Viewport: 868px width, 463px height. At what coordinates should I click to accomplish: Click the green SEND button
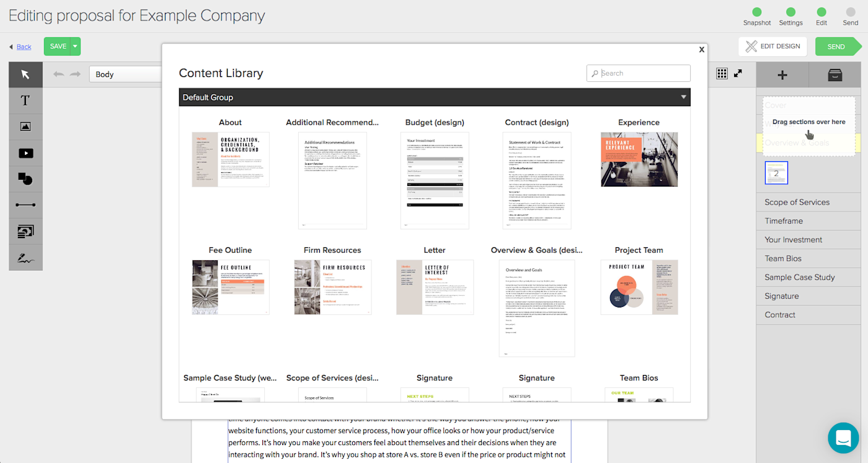click(x=837, y=46)
